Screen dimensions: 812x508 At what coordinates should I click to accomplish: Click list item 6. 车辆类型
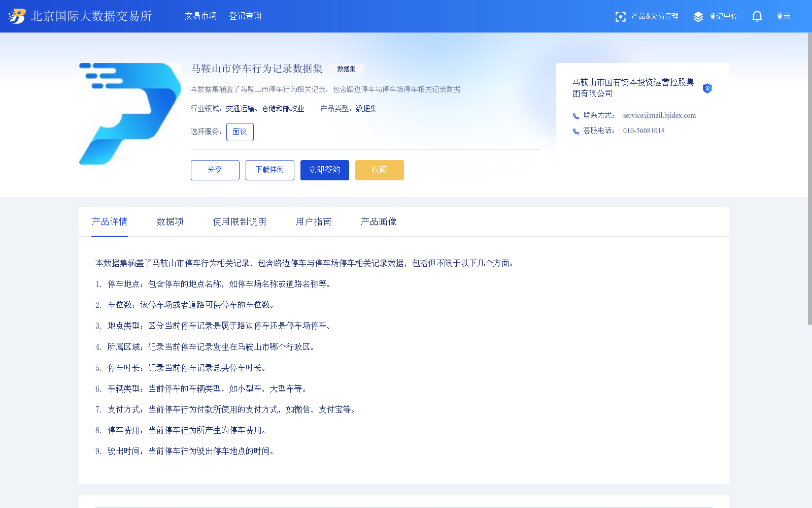(x=201, y=389)
